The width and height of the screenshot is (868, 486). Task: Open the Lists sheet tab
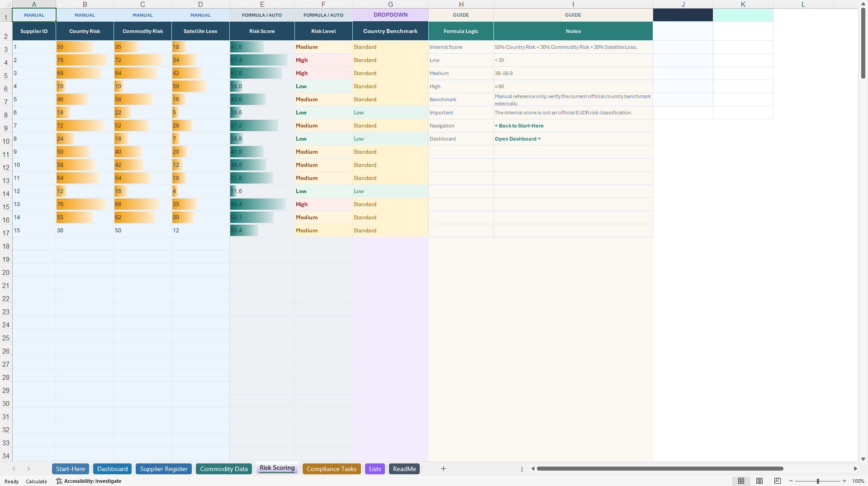(375, 469)
